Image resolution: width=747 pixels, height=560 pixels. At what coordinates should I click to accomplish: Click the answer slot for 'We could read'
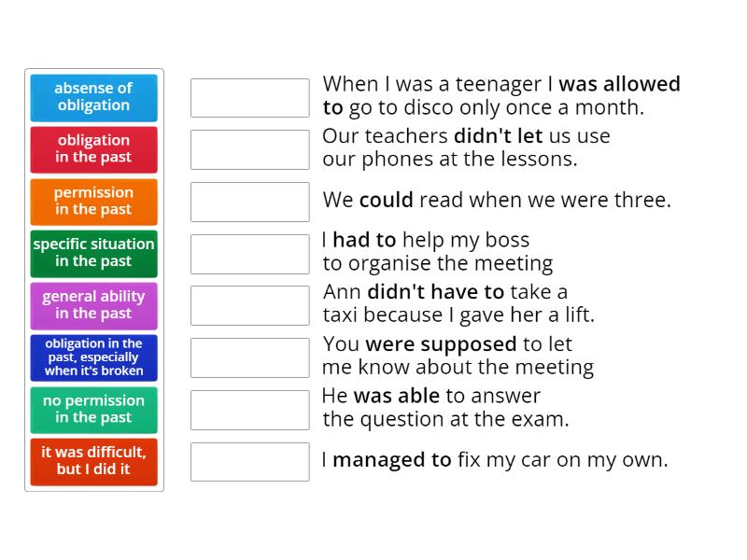[249, 202]
